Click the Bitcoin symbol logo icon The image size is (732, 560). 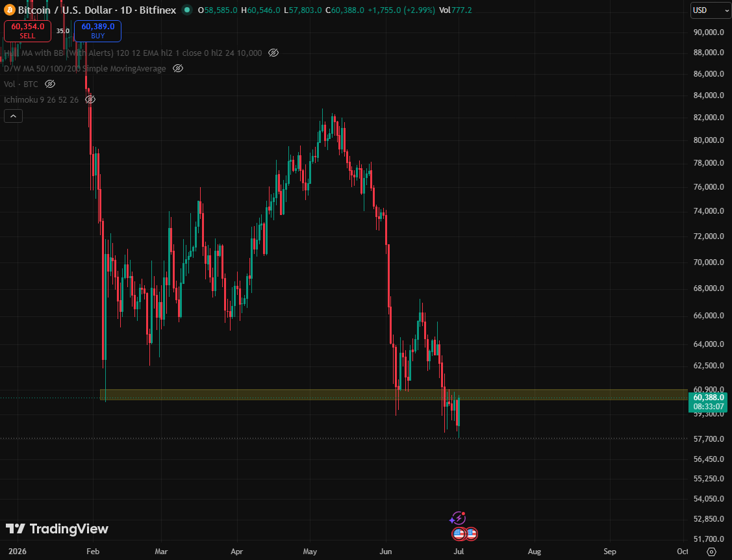(9, 10)
